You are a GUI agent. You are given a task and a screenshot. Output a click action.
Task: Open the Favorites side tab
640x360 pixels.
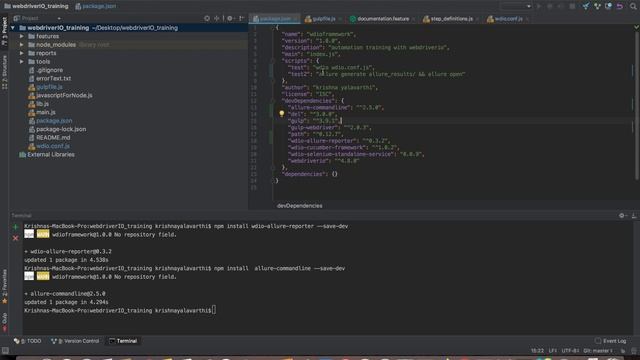click(4, 287)
